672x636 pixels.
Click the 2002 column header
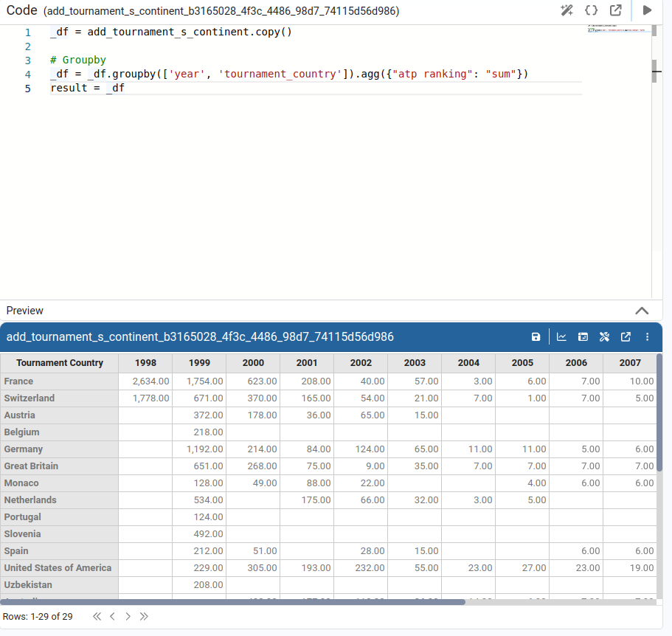point(361,363)
